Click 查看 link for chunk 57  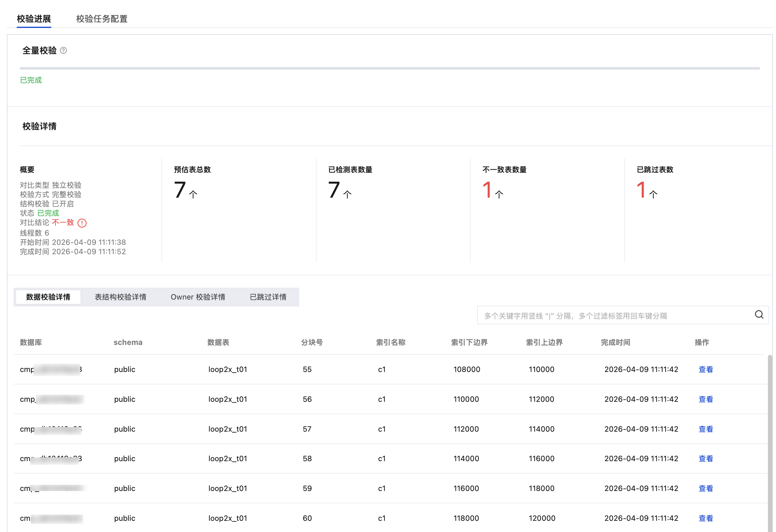click(x=705, y=429)
